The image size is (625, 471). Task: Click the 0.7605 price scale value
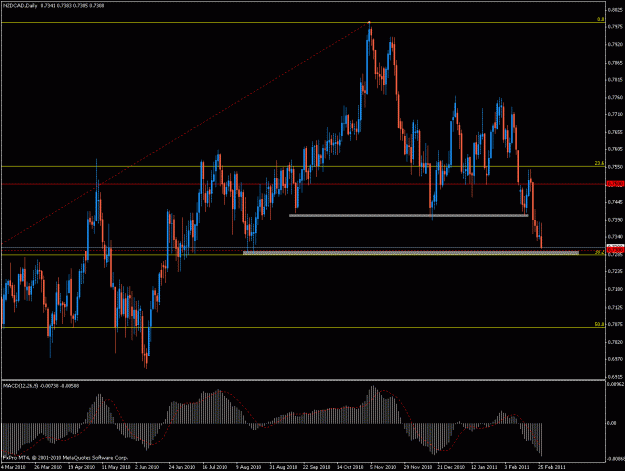[x=615, y=149]
